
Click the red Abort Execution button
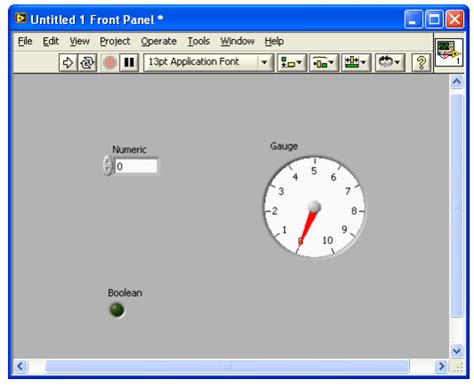click(x=110, y=62)
